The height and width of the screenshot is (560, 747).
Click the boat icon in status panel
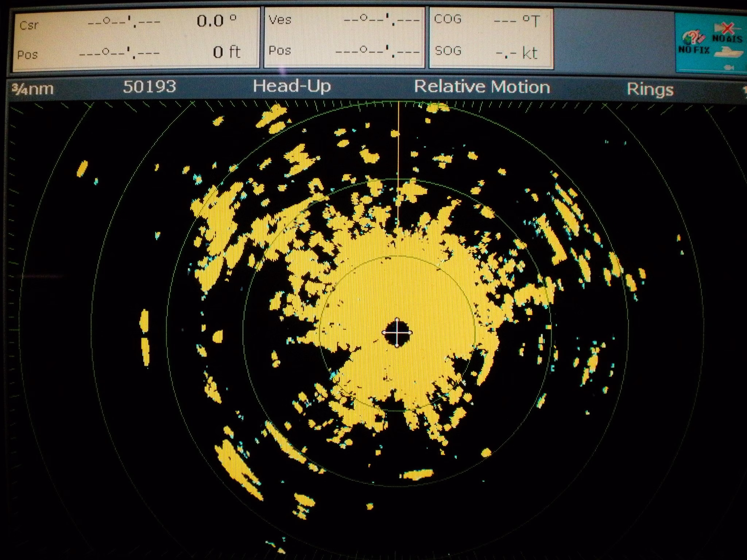pyautogui.click(x=728, y=53)
